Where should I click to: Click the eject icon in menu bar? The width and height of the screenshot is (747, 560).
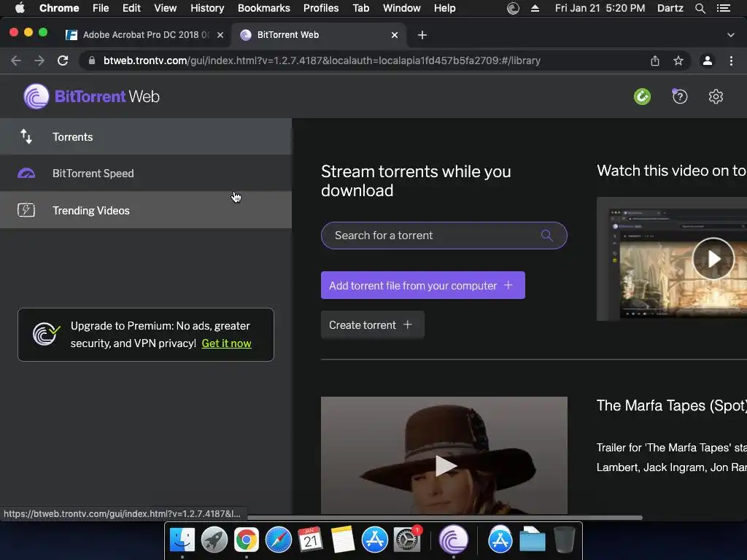point(535,8)
